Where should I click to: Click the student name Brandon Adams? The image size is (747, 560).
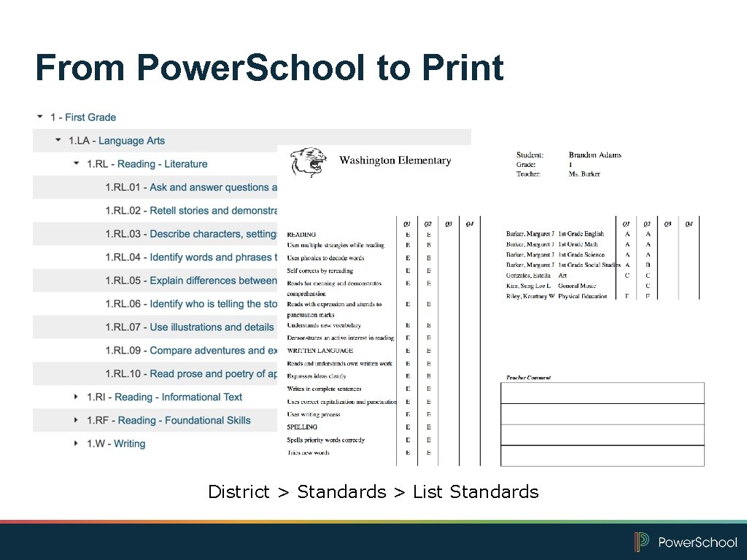tap(595, 155)
